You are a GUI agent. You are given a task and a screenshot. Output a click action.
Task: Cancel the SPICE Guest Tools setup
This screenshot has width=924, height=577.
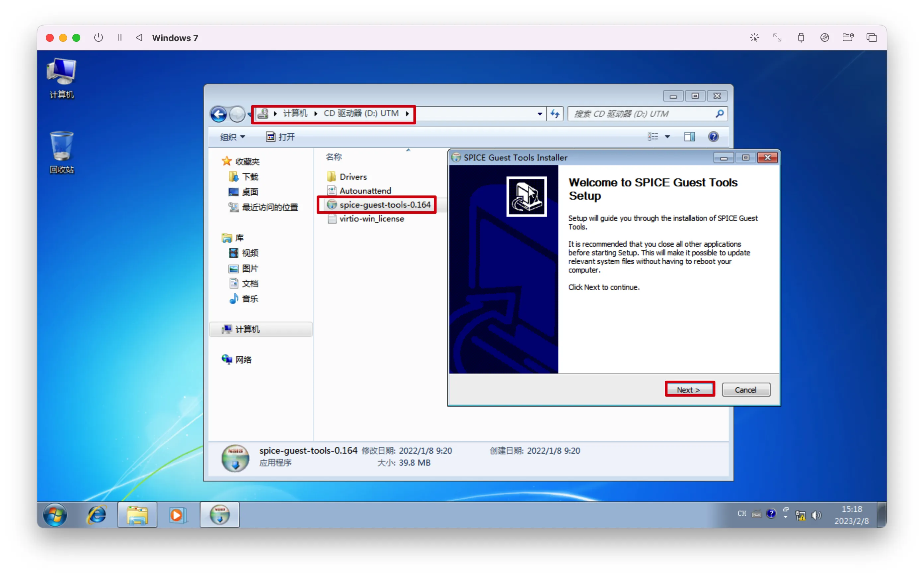(746, 390)
